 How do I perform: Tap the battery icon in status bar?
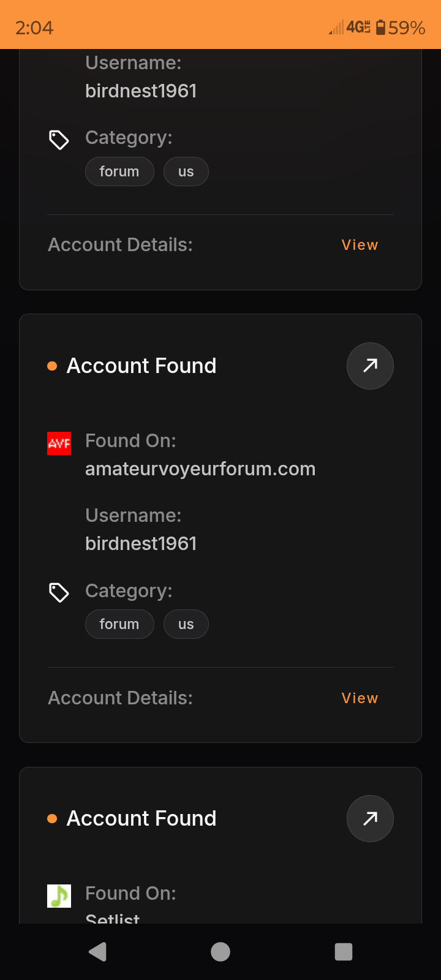pyautogui.click(x=380, y=28)
